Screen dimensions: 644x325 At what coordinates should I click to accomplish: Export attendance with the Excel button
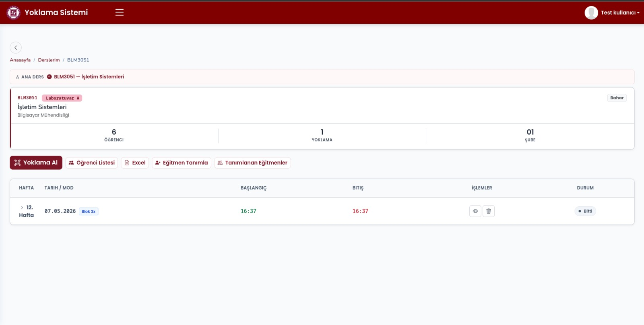pyautogui.click(x=135, y=163)
